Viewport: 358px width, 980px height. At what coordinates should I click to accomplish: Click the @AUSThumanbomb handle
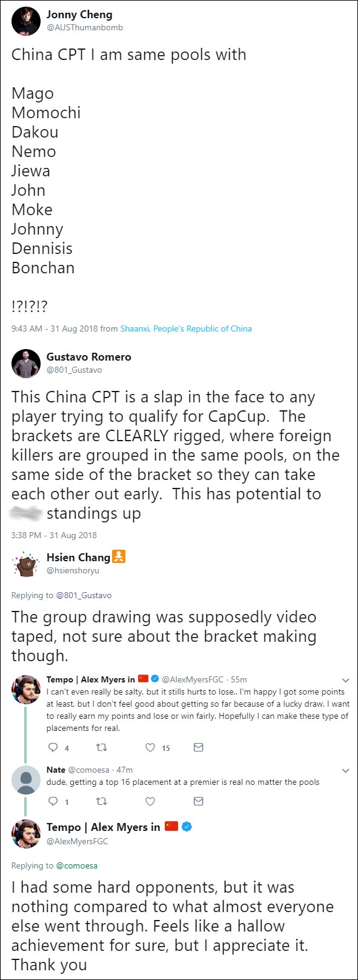[85, 28]
